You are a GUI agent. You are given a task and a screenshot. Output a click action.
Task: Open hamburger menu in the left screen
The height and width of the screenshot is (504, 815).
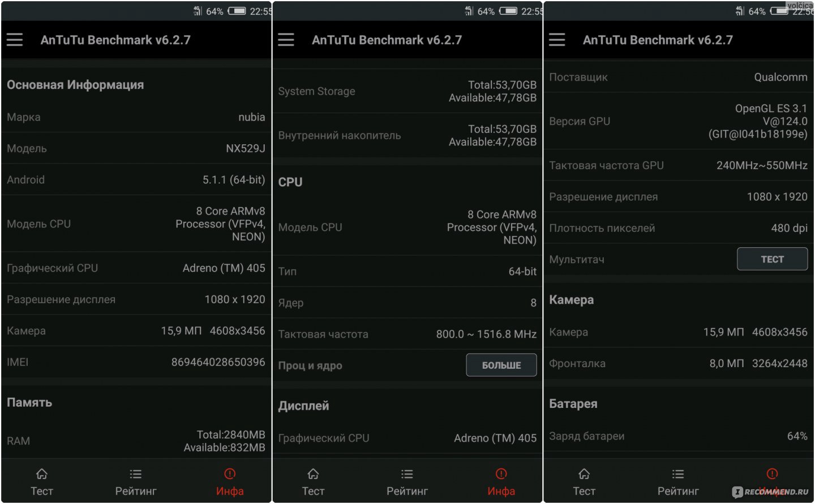pyautogui.click(x=15, y=40)
